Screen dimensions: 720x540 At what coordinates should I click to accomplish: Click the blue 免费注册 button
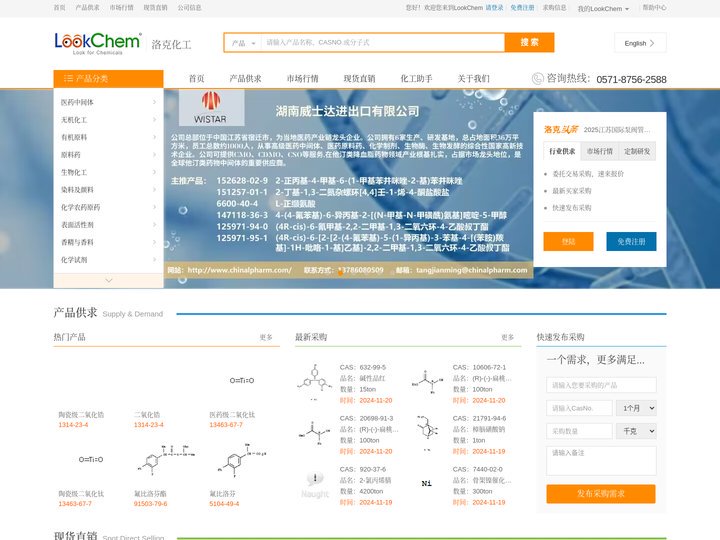(x=631, y=242)
